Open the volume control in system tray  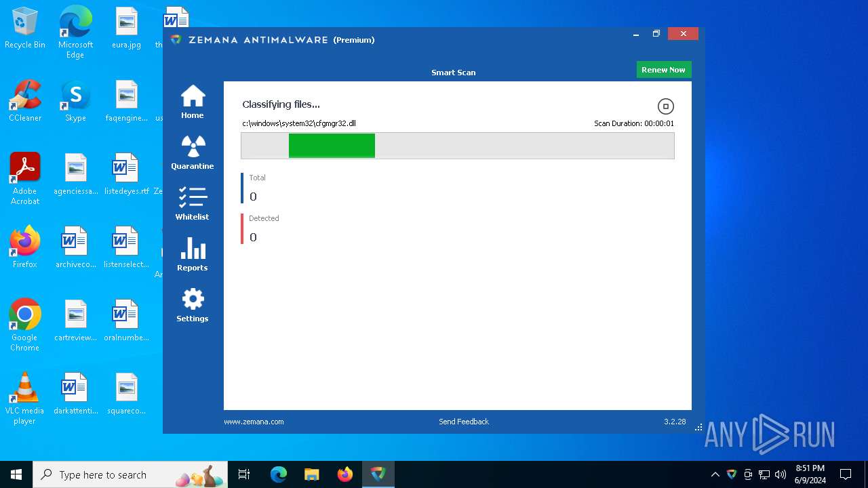(781, 474)
